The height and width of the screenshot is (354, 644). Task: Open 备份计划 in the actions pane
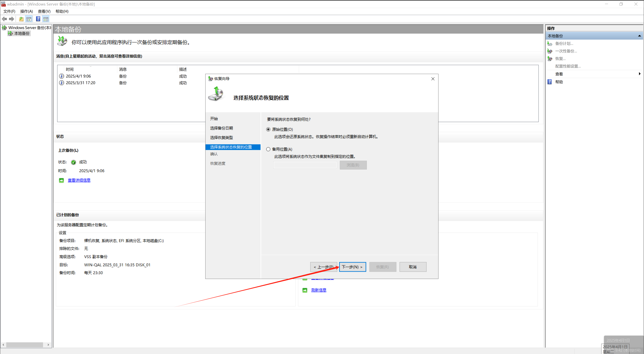point(564,44)
